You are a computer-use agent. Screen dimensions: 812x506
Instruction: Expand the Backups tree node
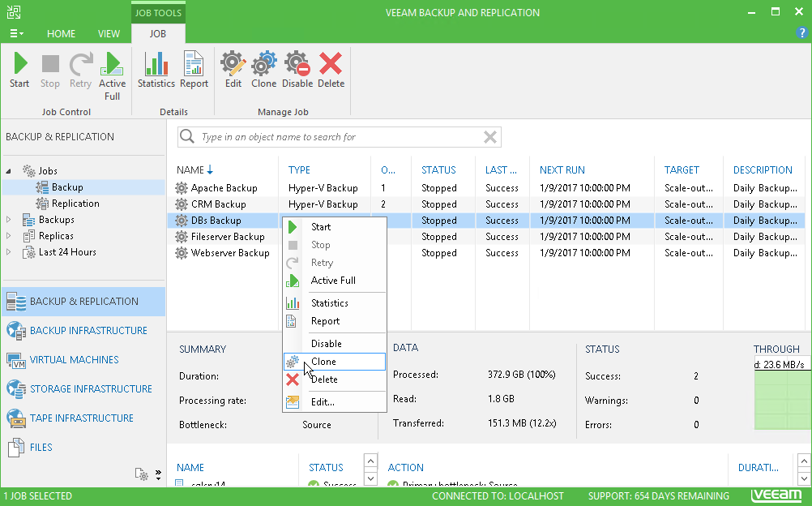tap(9, 220)
